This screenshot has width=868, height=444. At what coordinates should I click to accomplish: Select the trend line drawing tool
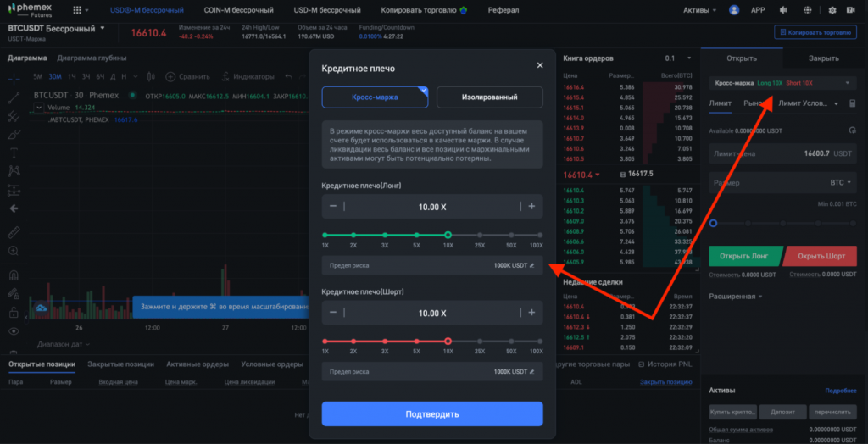(14, 97)
